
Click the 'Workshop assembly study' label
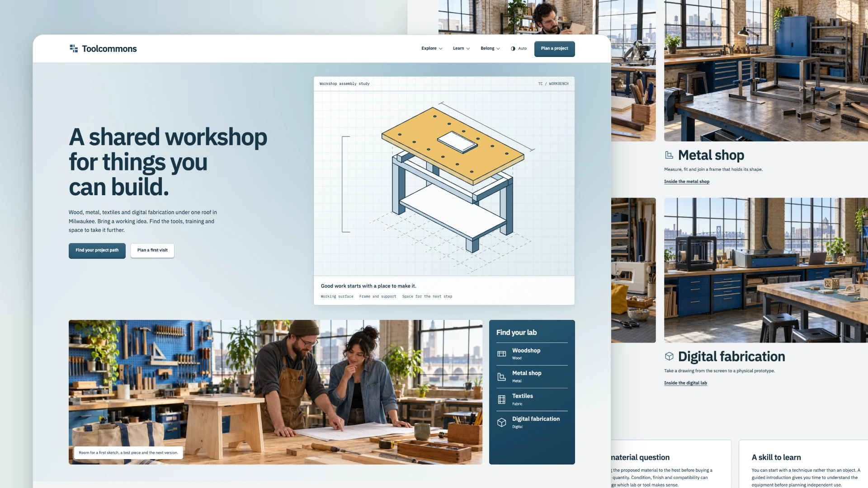(344, 84)
